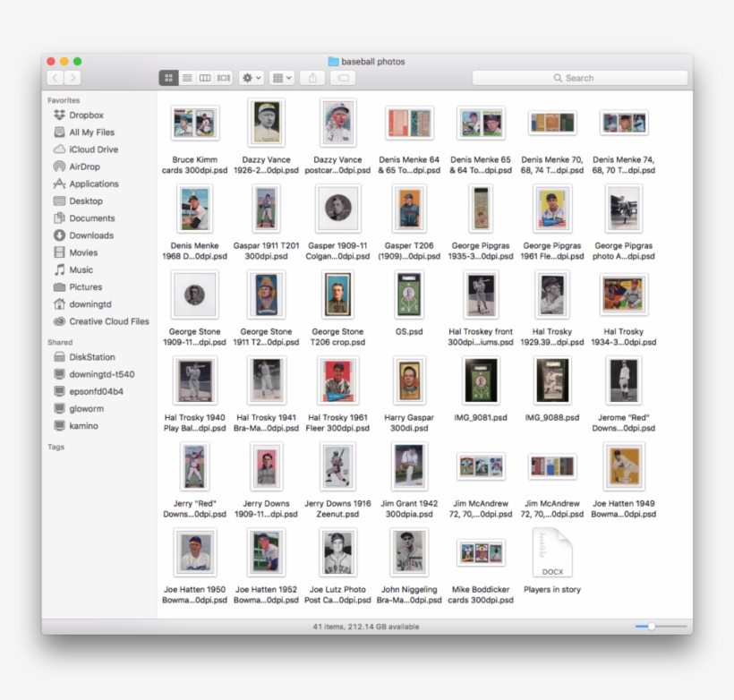Image resolution: width=734 pixels, height=700 pixels.
Task: Switch to list view mode
Action: (x=187, y=79)
